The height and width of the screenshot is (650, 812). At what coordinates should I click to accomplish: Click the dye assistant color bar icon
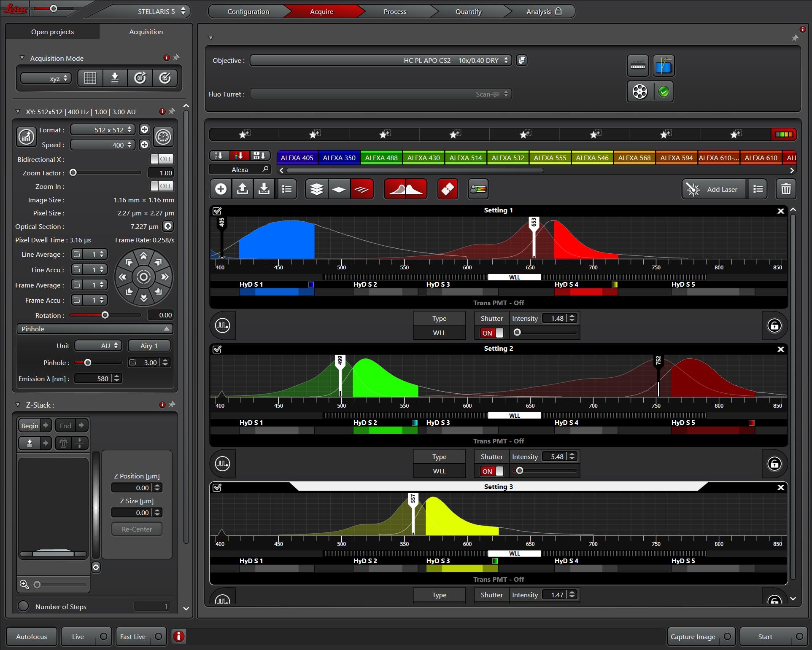point(478,189)
